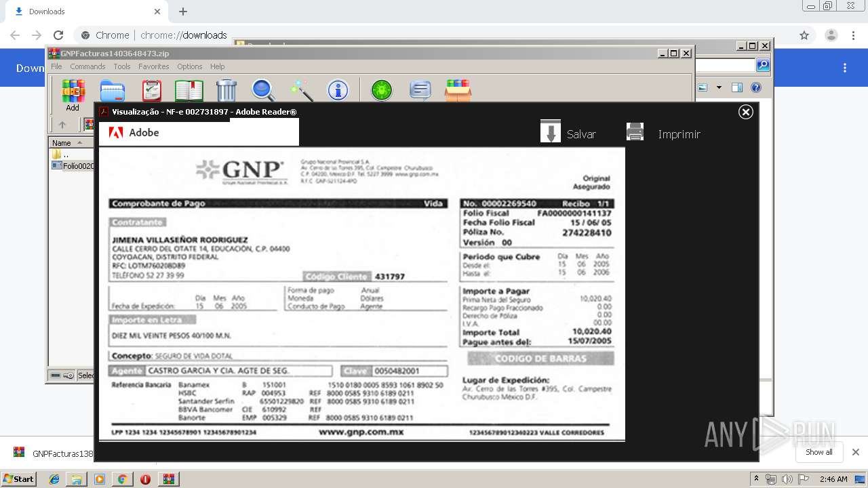The height and width of the screenshot is (488, 868).
Task: Click WinRAR Find magnifier icon
Action: (x=262, y=90)
